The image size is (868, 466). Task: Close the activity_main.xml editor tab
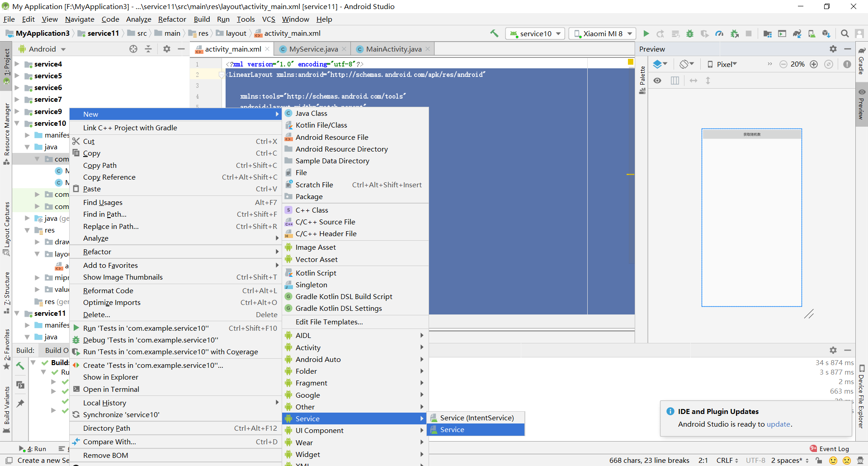pos(267,49)
